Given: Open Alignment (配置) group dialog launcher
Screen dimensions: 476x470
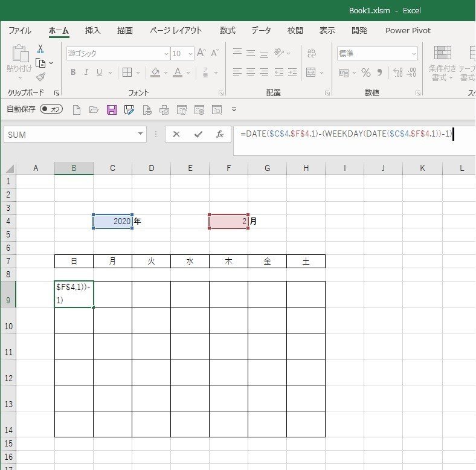Looking at the screenshot, I should [327, 93].
